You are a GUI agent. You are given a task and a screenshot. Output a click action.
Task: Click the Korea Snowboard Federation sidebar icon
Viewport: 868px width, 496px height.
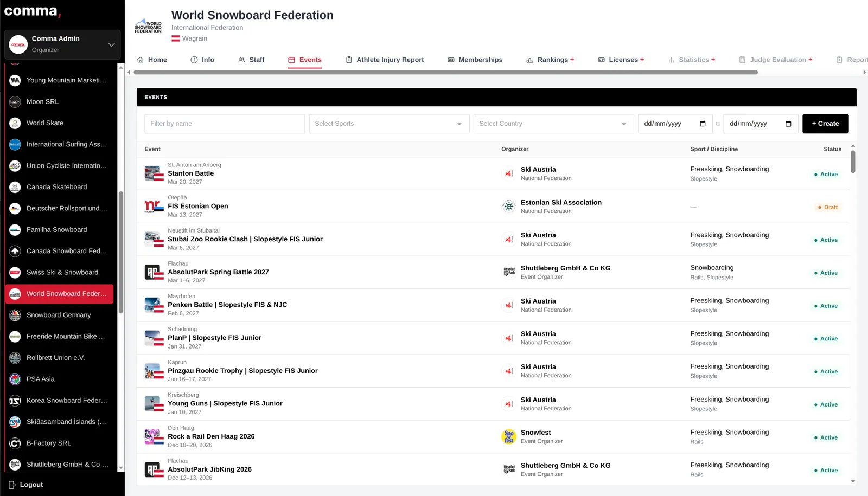15,401
